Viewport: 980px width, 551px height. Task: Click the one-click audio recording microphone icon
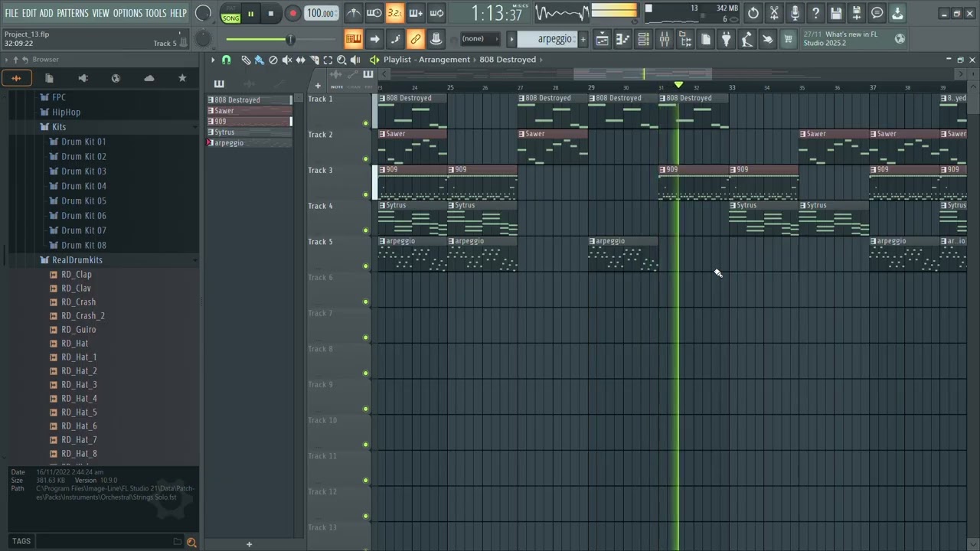point(795,13)
